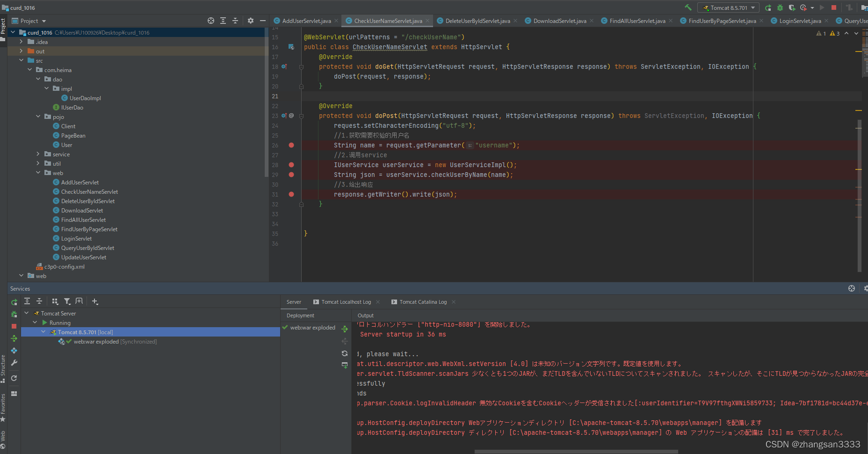Stop the server with the top red square
868x454 pixels.
click(834, 7)
